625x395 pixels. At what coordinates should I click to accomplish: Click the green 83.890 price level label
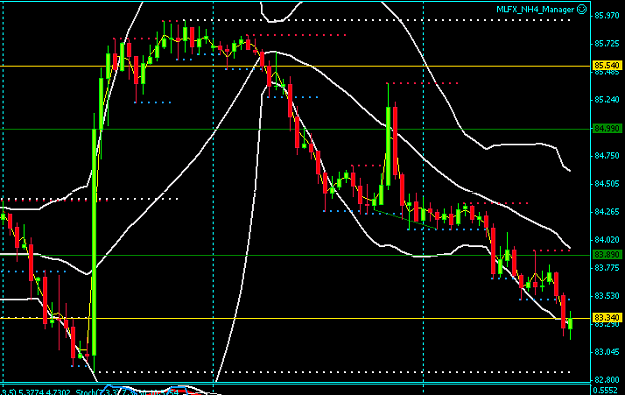coord(607,254)
